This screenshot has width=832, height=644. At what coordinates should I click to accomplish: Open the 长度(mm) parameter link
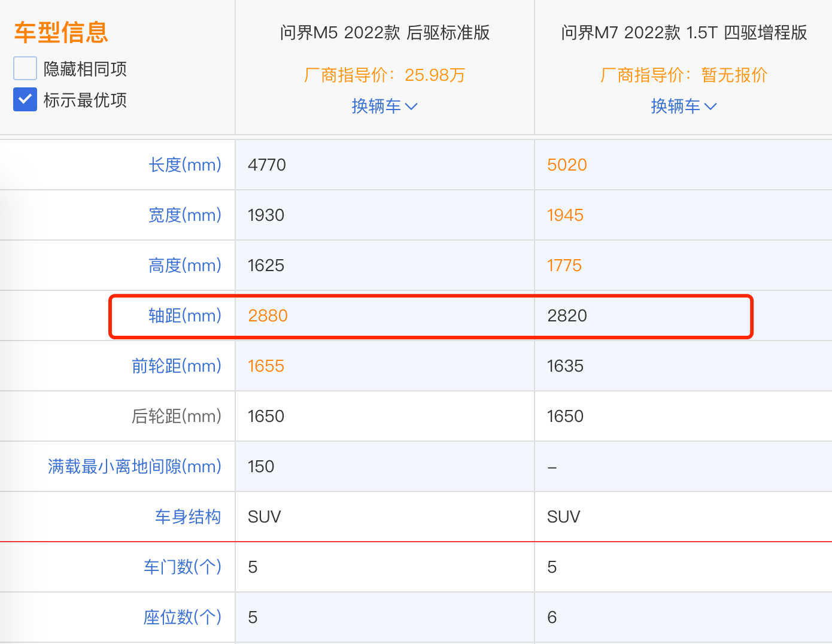click(x=185, y=165)
